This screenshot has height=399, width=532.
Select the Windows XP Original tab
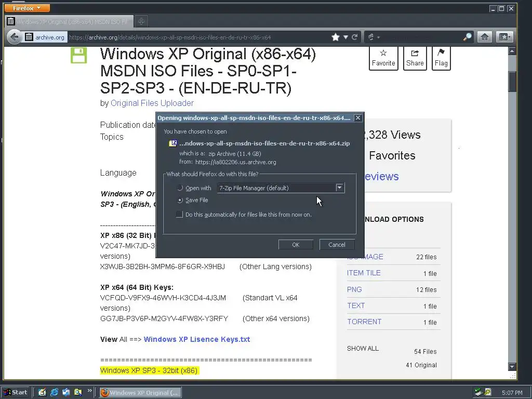(x=70, y=21)
